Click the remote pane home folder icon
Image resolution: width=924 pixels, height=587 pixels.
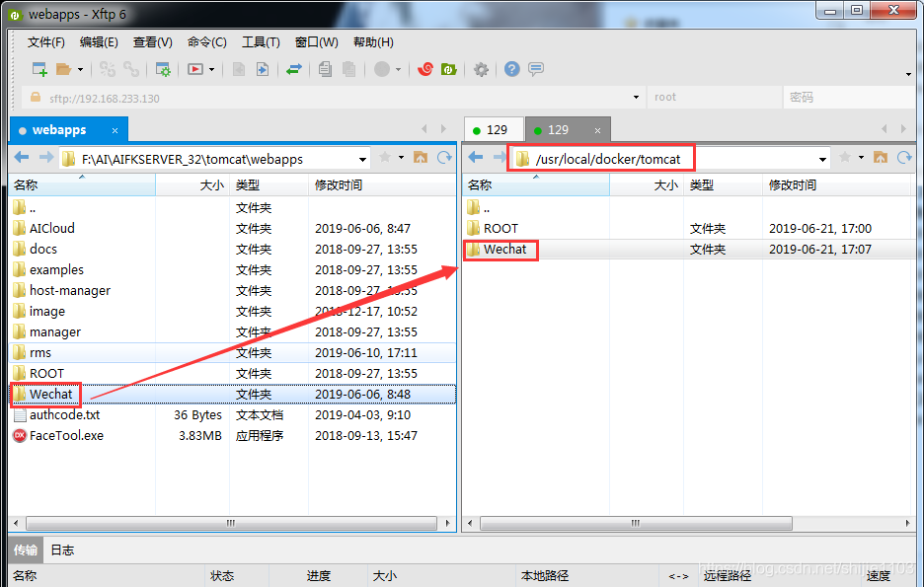click(881, 157)
